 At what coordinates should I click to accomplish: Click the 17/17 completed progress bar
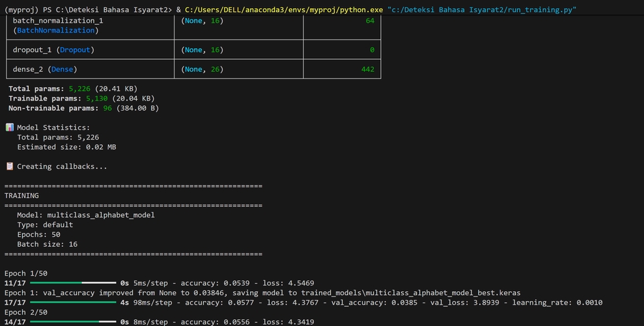click(x=73, y=303)
